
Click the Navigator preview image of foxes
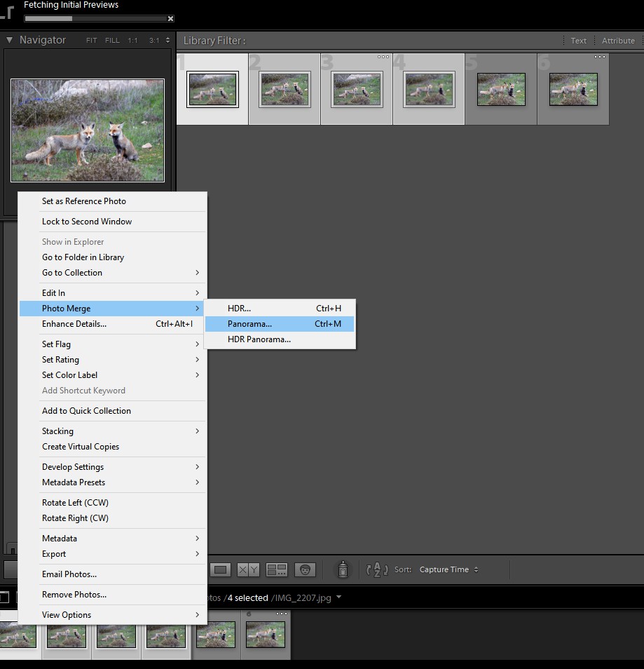[88, 130]
